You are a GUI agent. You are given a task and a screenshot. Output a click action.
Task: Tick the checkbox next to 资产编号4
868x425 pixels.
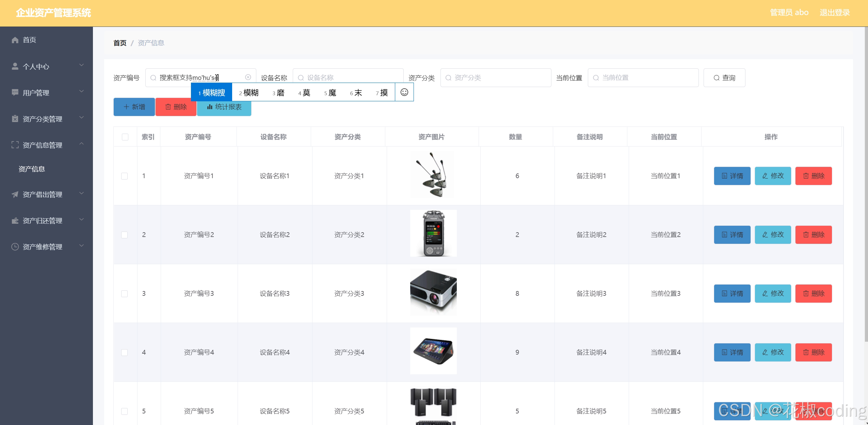(124, 352)
